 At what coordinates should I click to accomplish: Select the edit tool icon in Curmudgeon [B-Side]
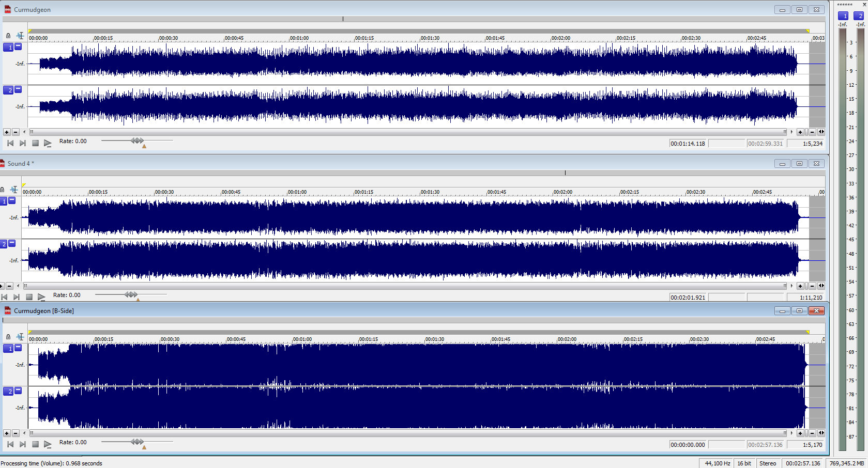point(20,337)
